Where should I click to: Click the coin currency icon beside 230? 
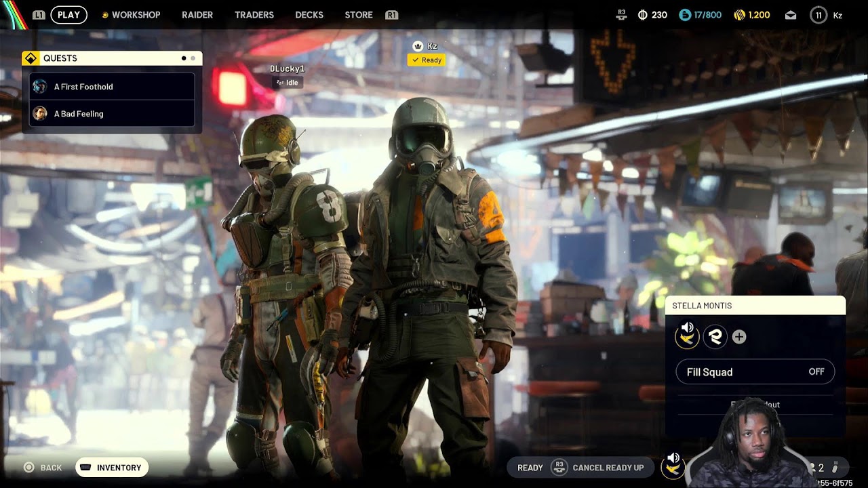tap(643, 15)
